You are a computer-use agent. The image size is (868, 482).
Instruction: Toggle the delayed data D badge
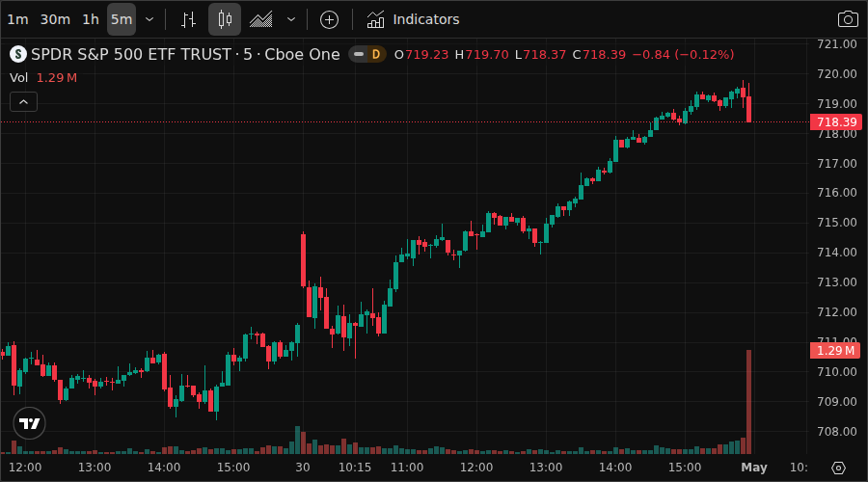coord(376,54)
